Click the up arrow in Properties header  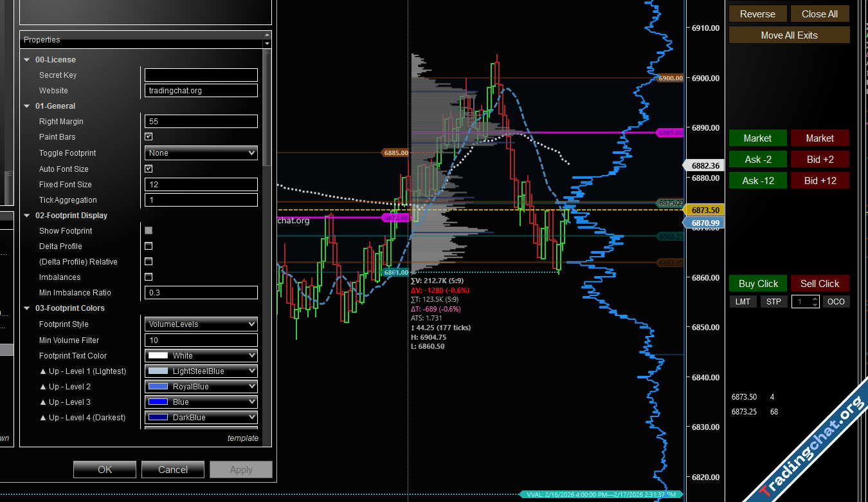pos(267,35)
